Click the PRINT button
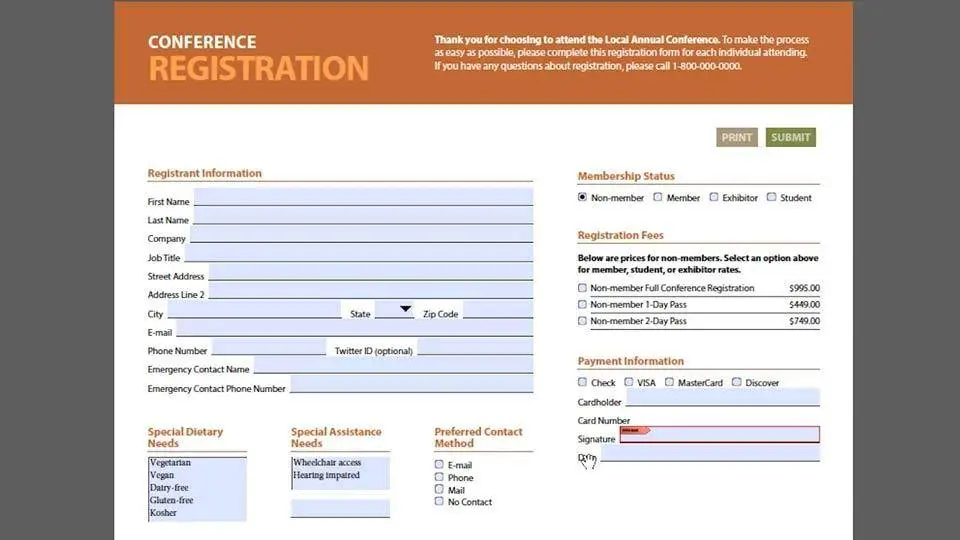 pos(736,137)
